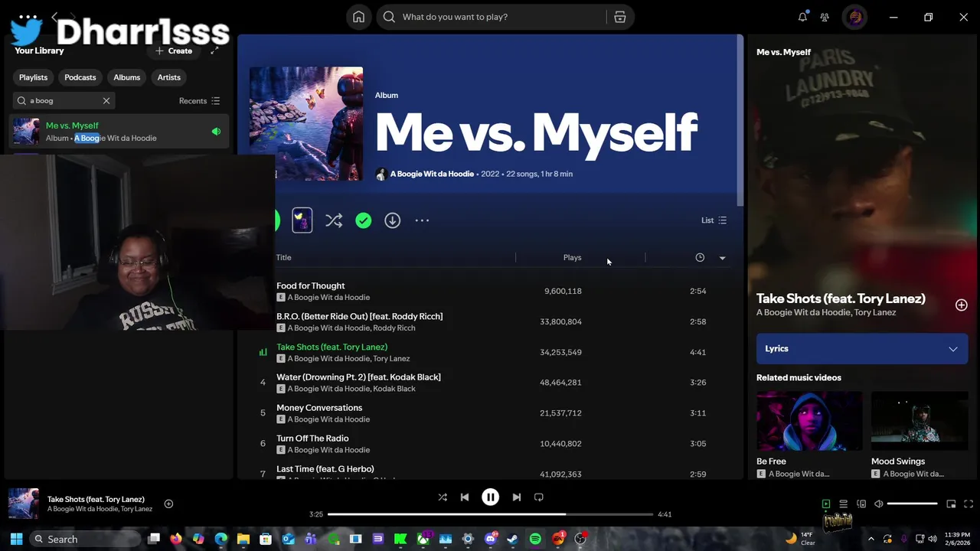Screen dimensions: 980x551
Task: Open the Windows Start menu
Action: click(x=16, y=539)
